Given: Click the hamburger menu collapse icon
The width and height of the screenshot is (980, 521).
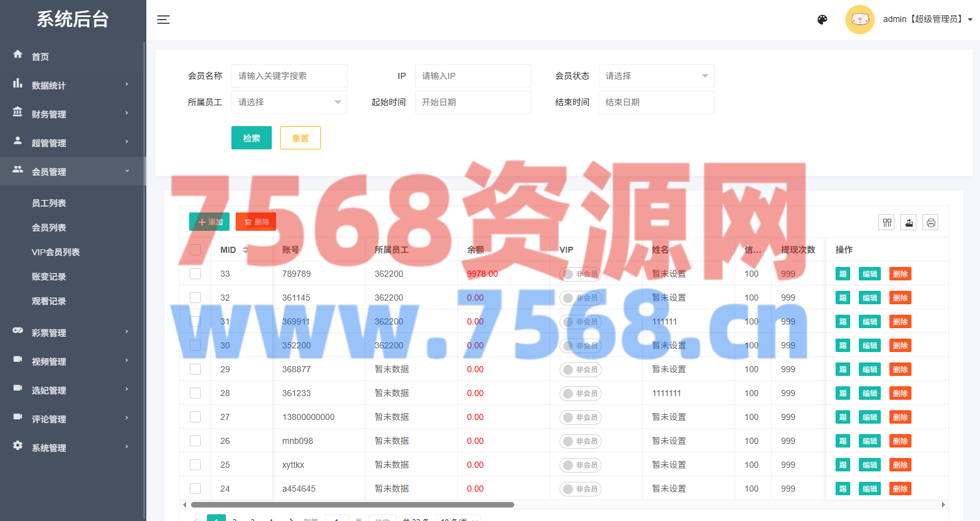Looking at the screenshot, I should [x=163, y=20].
